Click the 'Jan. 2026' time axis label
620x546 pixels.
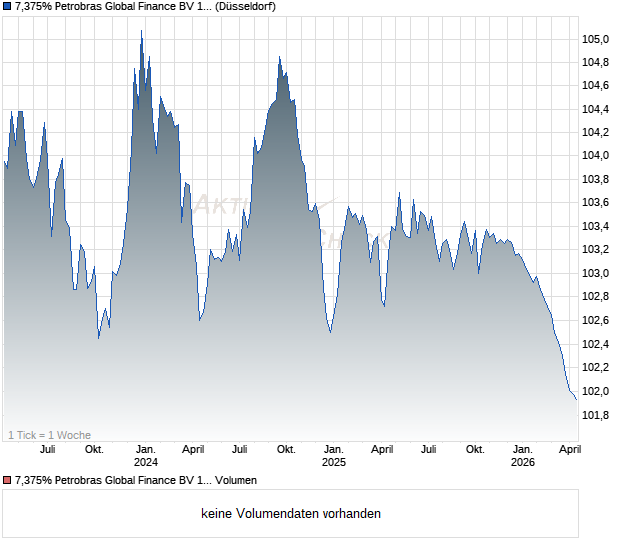point(523,456)
